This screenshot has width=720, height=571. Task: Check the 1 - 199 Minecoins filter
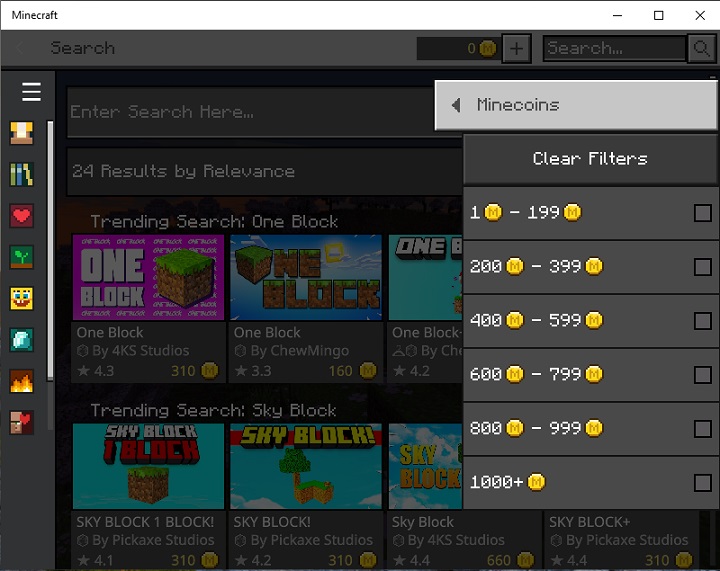(x=702, y=213)
